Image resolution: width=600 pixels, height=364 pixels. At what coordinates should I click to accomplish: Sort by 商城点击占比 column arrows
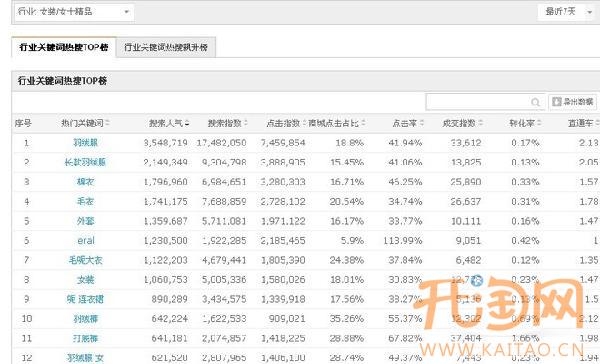click(363, 123)
